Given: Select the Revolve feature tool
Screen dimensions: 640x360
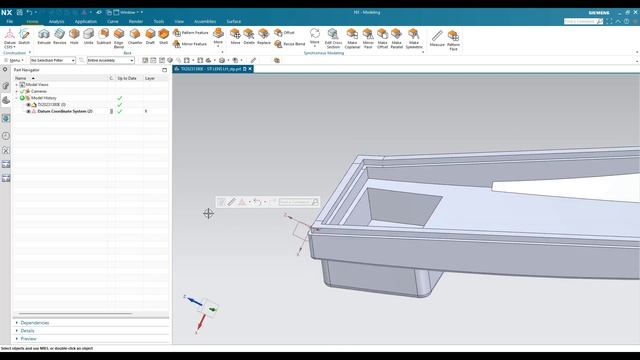Looking at the screenshot, I should pyautogui.click(x=60, y=36).
